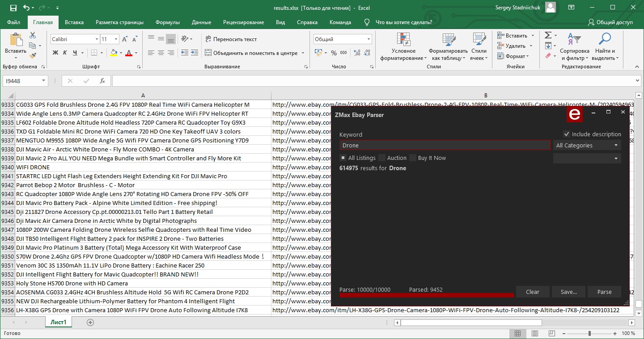Click the Keyword field containing Drone

click(445, 145)
